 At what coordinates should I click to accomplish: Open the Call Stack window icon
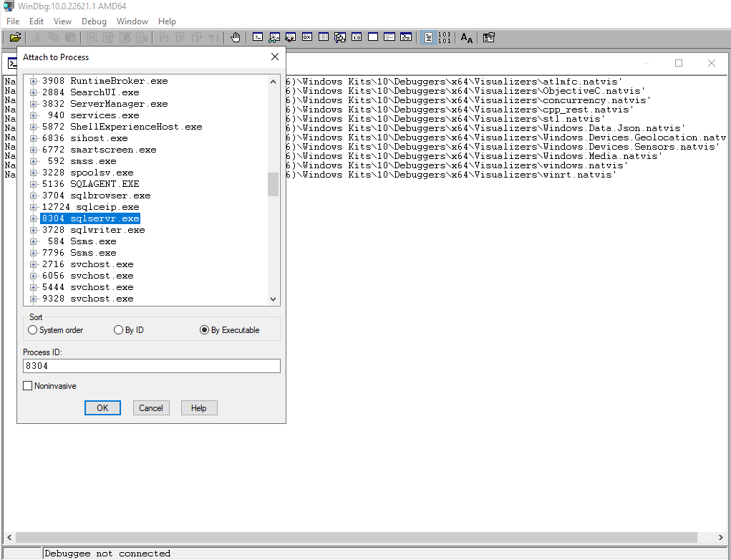(x=340, y=37)
